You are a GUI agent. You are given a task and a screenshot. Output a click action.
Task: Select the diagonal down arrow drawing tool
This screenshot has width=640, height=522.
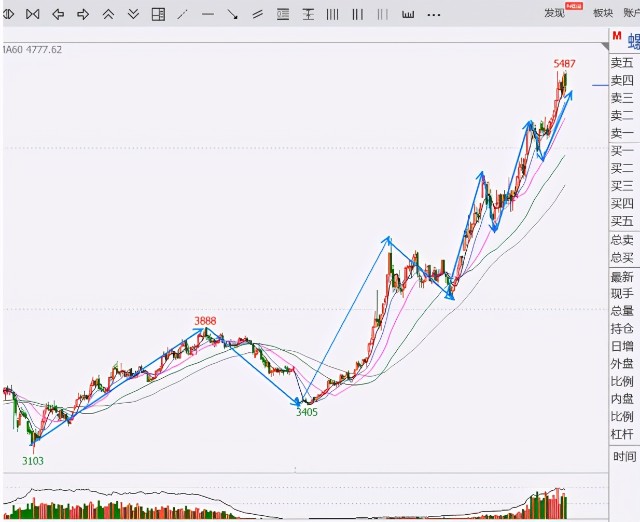[232, 14]
